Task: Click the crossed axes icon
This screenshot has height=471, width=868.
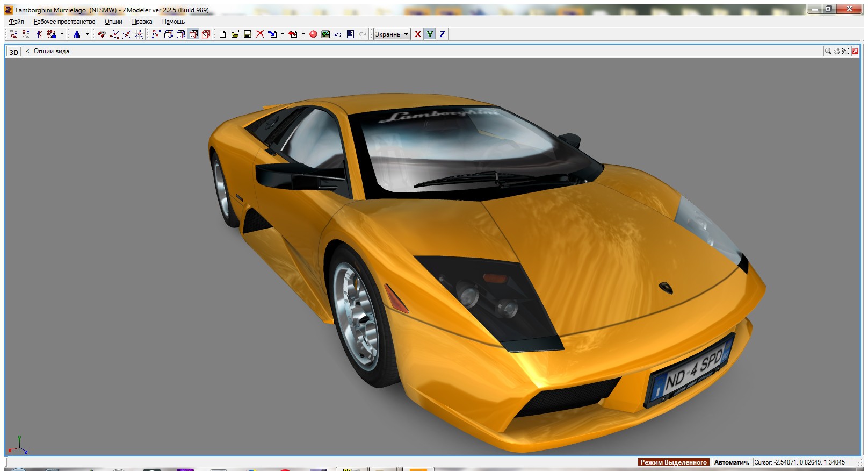Action: 127,34
